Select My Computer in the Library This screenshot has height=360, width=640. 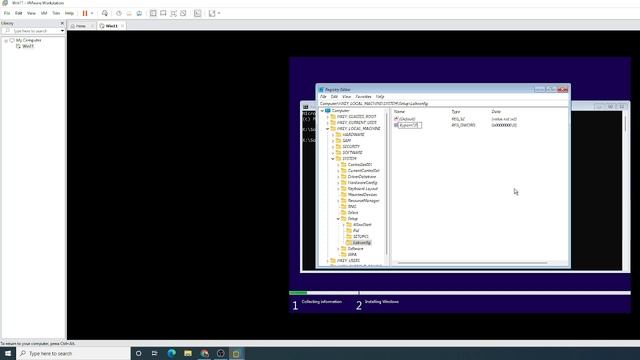[x=28, y=40]
